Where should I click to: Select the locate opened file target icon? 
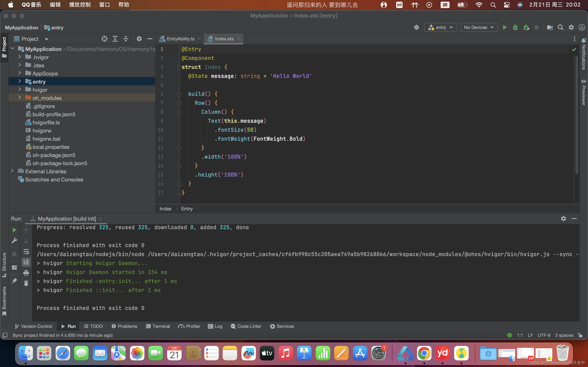[105, 39]
